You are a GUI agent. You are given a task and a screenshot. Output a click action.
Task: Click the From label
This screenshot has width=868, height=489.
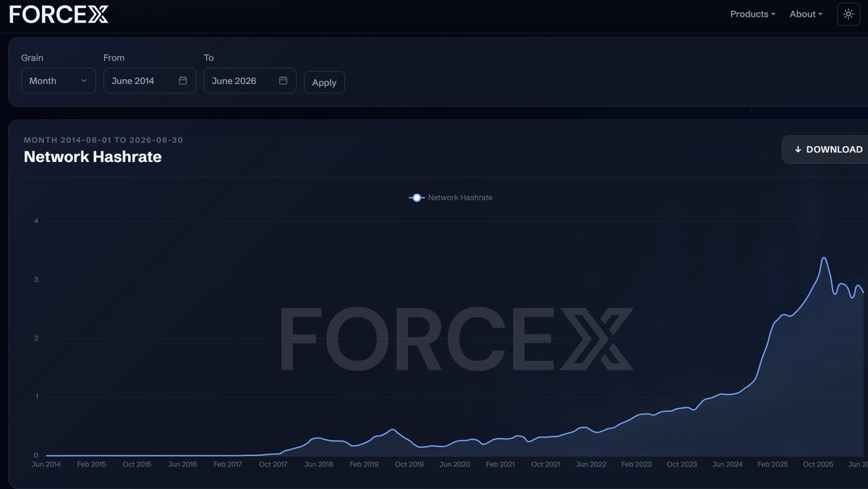tap(114, 58)
